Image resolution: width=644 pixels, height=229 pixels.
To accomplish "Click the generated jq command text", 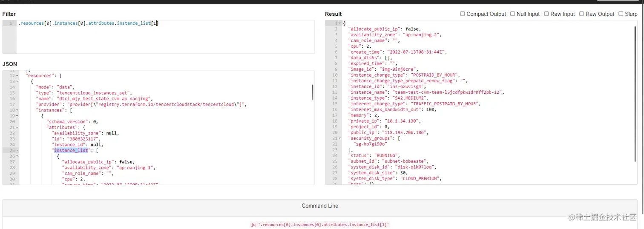I will pos(320,224).
